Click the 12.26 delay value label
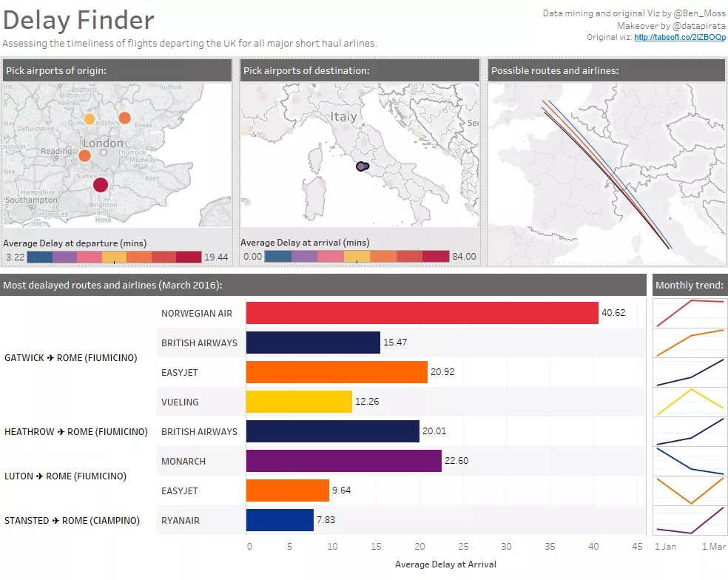This screenshot has height=580, width=728. point(367,401)
